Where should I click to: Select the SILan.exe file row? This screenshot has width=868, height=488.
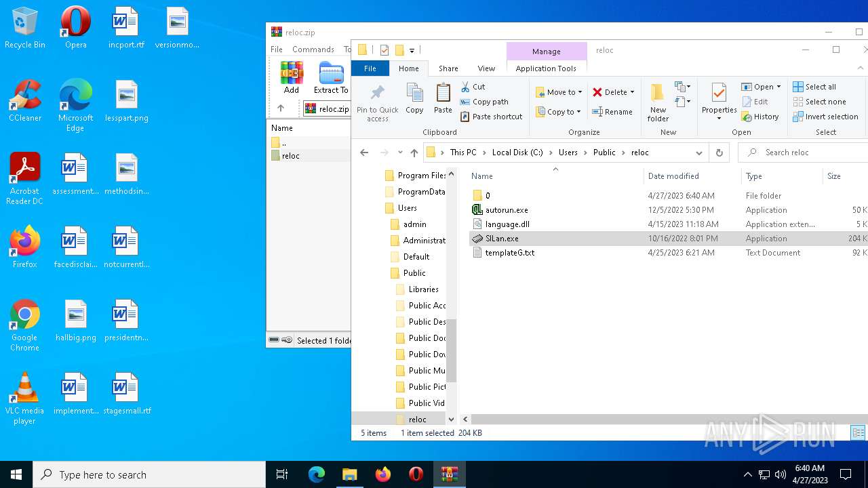tap(668, 239)
